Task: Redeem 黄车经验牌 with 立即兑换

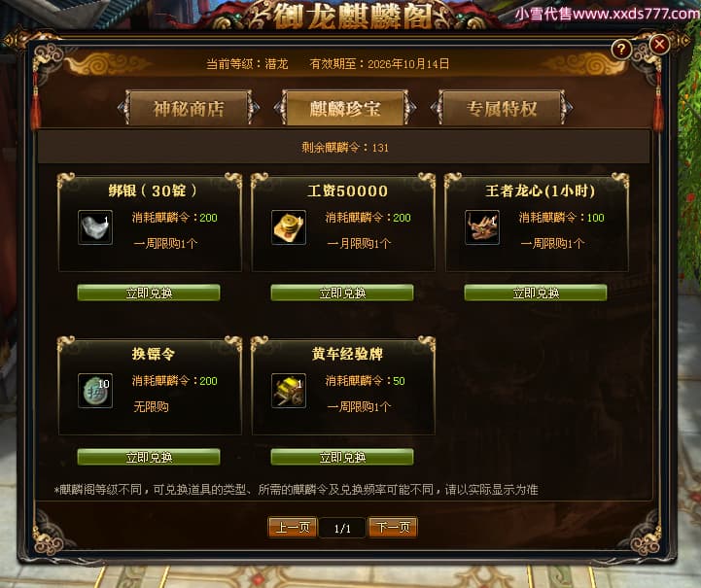Action: [342, 457]
